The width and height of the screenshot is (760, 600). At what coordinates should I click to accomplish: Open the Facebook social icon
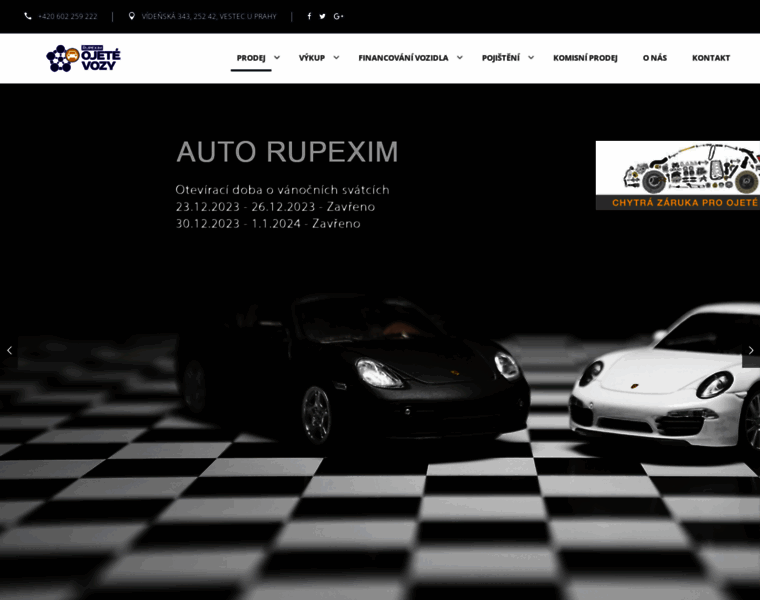pos(309,16)
